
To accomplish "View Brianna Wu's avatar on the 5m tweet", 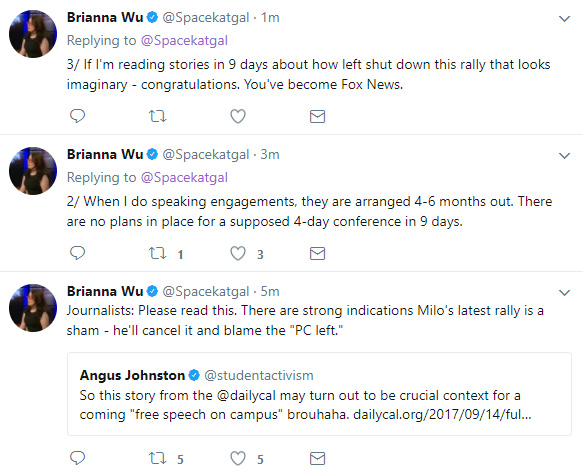I will click(x=33, y=308).
